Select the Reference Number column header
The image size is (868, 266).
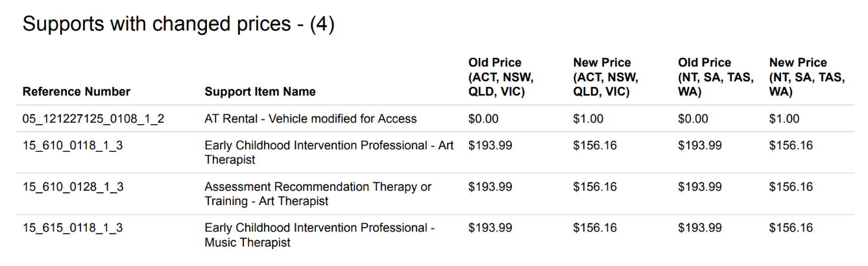point(77,92)
